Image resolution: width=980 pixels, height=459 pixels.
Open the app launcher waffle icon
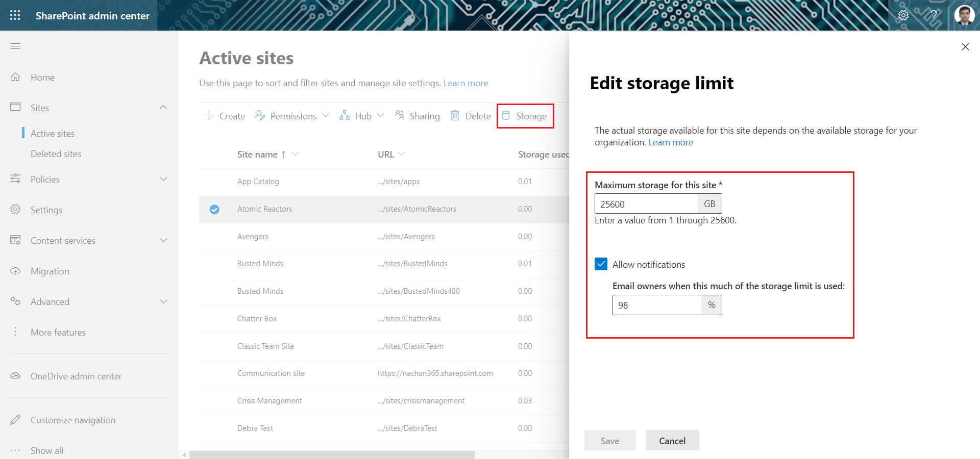(15, 15)
